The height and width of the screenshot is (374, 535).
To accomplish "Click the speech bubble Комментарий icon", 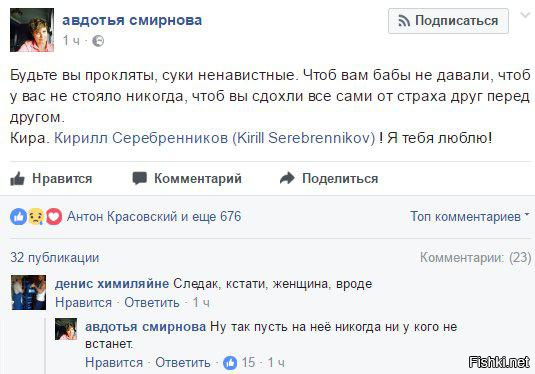I will [x=140, y=178].
